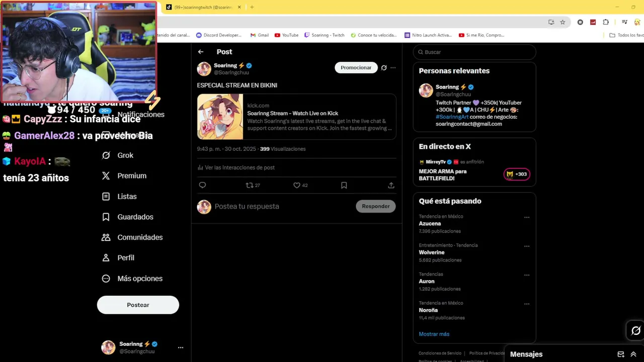Open Grok icon beside the post header
Viewport: 644px width, 362px height.
384,68
